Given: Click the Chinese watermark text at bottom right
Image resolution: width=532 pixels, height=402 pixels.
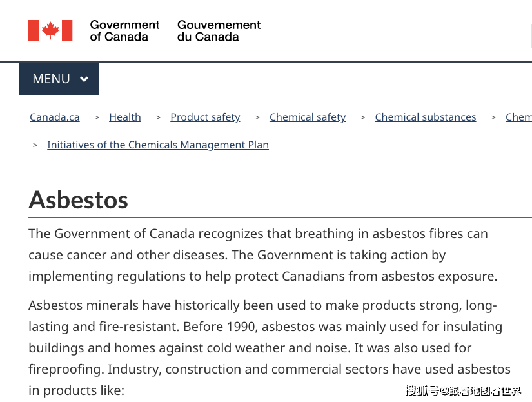Looking at the screenshot, I should click(x=463, y=390).
